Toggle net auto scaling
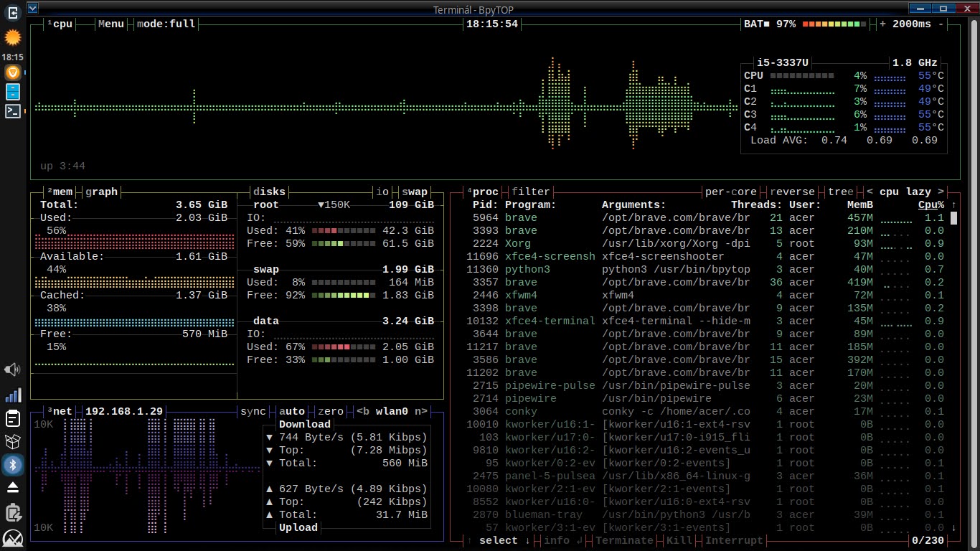Viewport: 980px width, 551px height. 292,411
